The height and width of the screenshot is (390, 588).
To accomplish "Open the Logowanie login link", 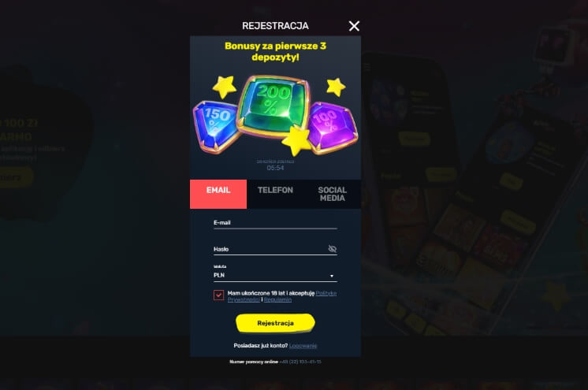I will tap(303, 346).
